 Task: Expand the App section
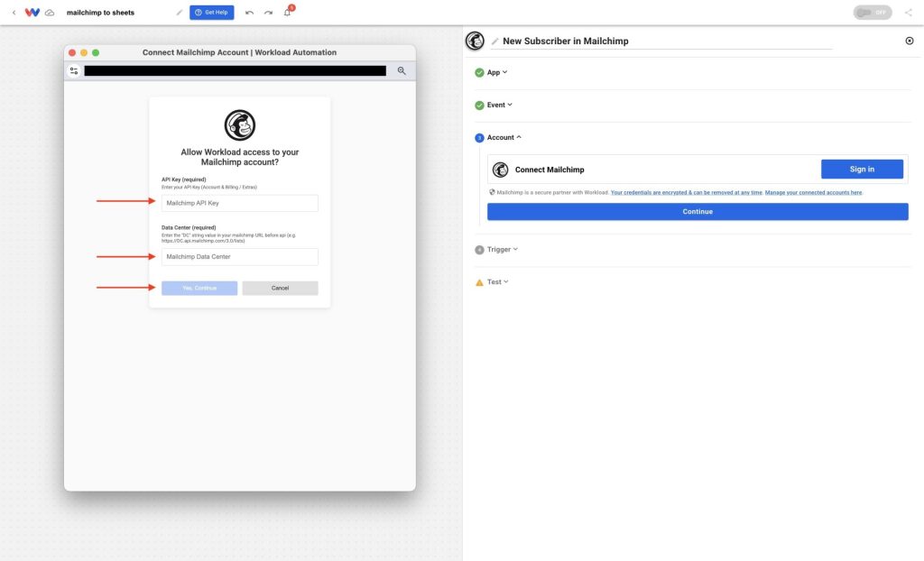[497, 72]
